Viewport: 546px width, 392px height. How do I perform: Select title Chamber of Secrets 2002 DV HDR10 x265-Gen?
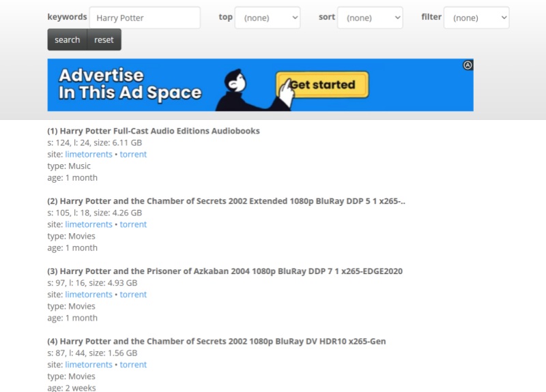click(x=216, y=342)
